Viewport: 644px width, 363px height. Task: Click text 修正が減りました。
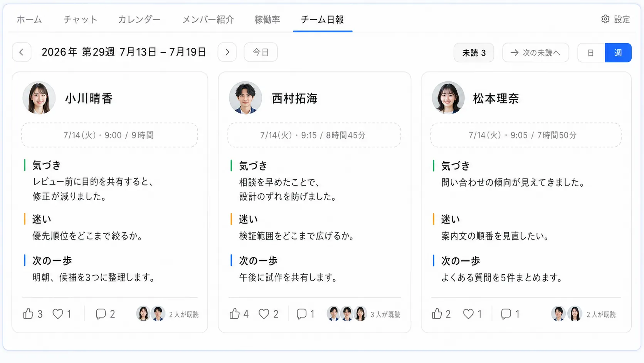click(70, 197)
